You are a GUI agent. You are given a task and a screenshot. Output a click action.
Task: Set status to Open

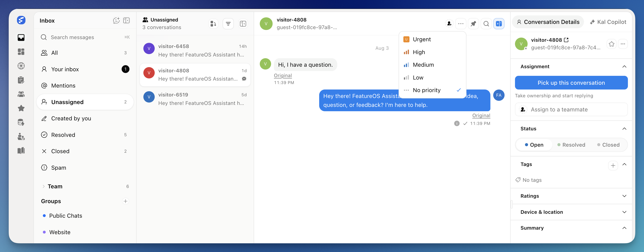click(x=534, y=145)
